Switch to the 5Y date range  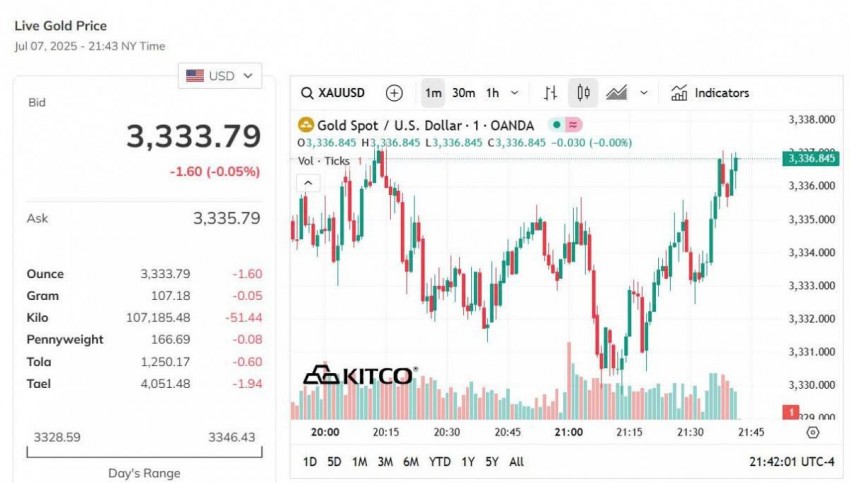[491, 462]
